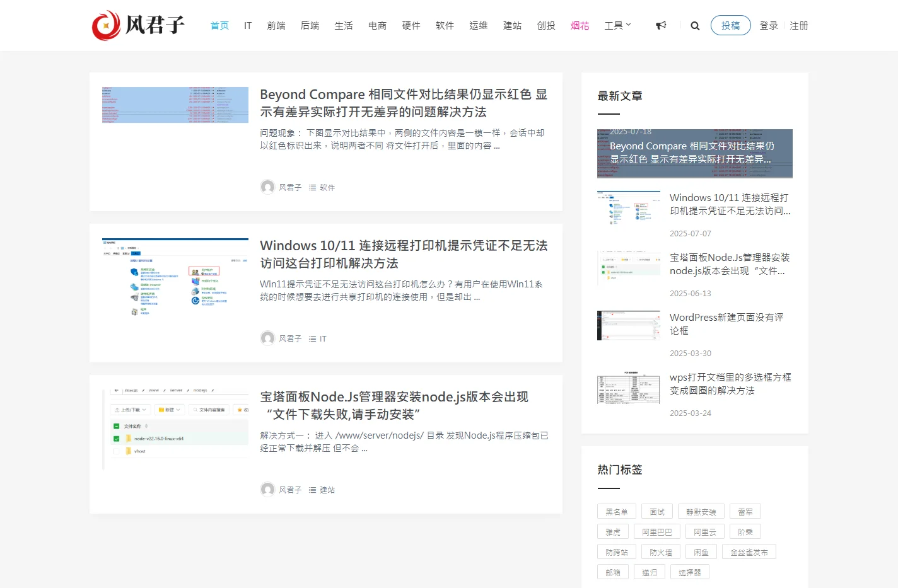Click the 登录 login link
This screenshot has height=588, width=898.
769,26
